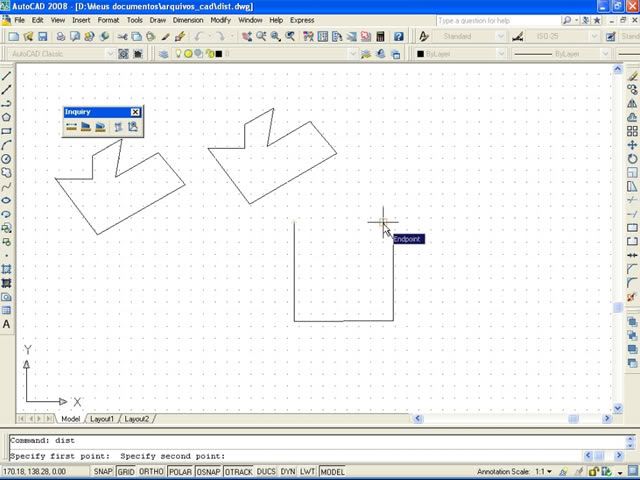
Task: Click the Save icon in Standard toolbar
Action: coord(42,36)
